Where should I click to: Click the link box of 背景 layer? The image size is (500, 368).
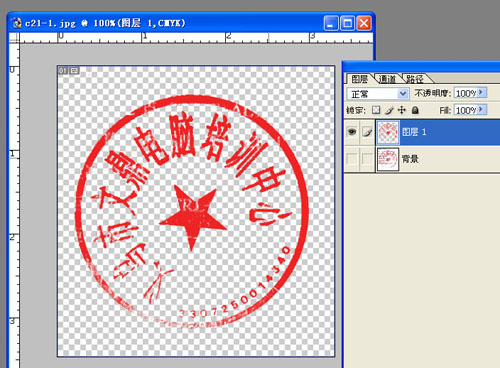(367, 159)
